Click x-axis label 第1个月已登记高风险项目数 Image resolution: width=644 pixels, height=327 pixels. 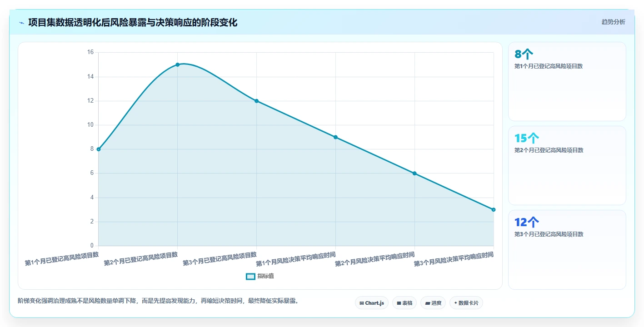pos(62,258)
